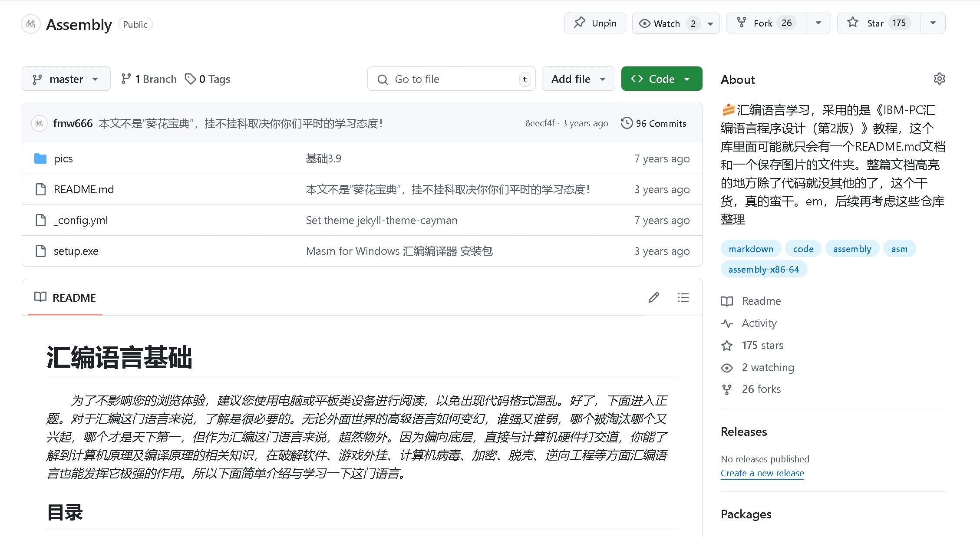
Task: Click the Activity pulse icon
Action: [x=727, y=323]
